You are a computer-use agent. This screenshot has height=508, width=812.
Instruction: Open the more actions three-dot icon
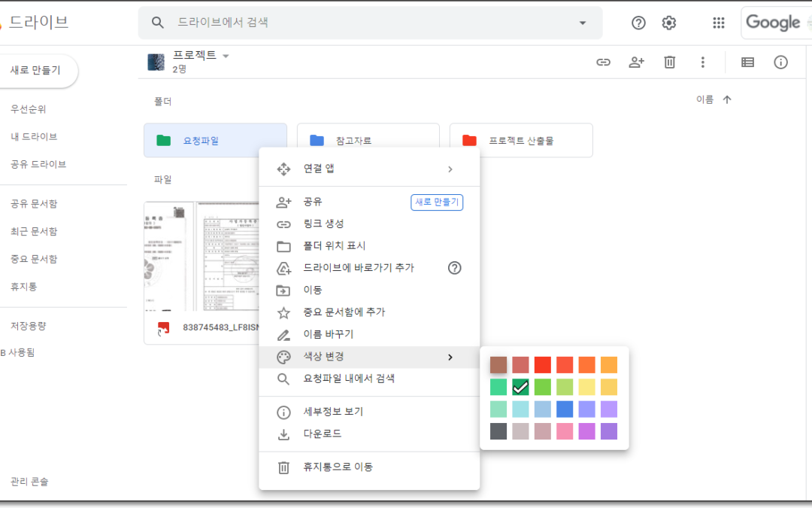(x=703, y=62)
